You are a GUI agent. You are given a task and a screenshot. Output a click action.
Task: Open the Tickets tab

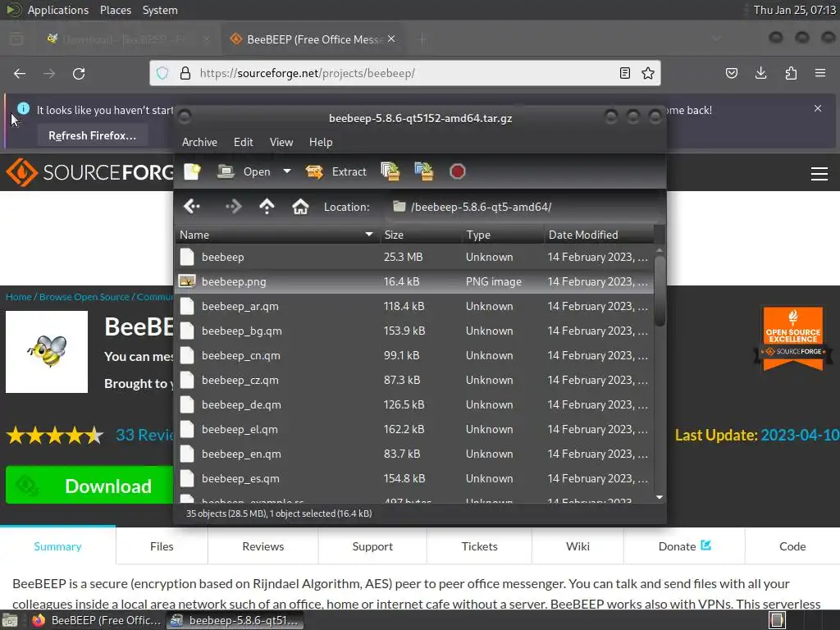(479, 546)
